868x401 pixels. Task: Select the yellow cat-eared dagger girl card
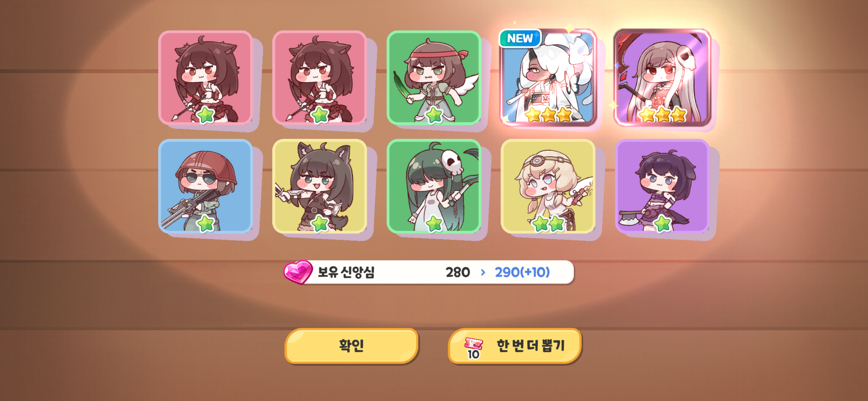click(320, 186)
